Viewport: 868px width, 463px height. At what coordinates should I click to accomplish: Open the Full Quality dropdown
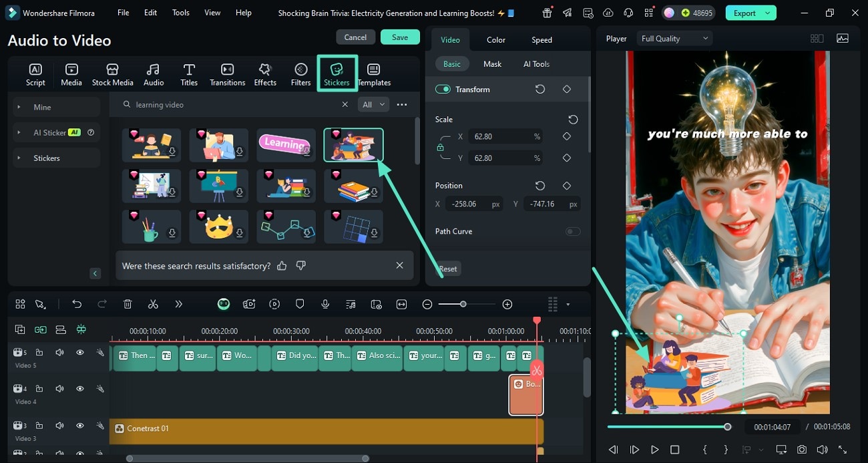coord(674,38)
